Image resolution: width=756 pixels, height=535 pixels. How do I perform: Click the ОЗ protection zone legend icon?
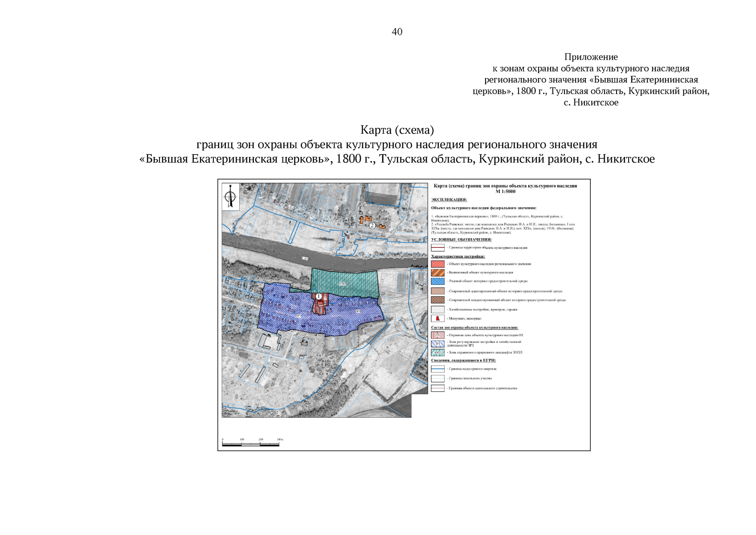[x=437, y=335]
